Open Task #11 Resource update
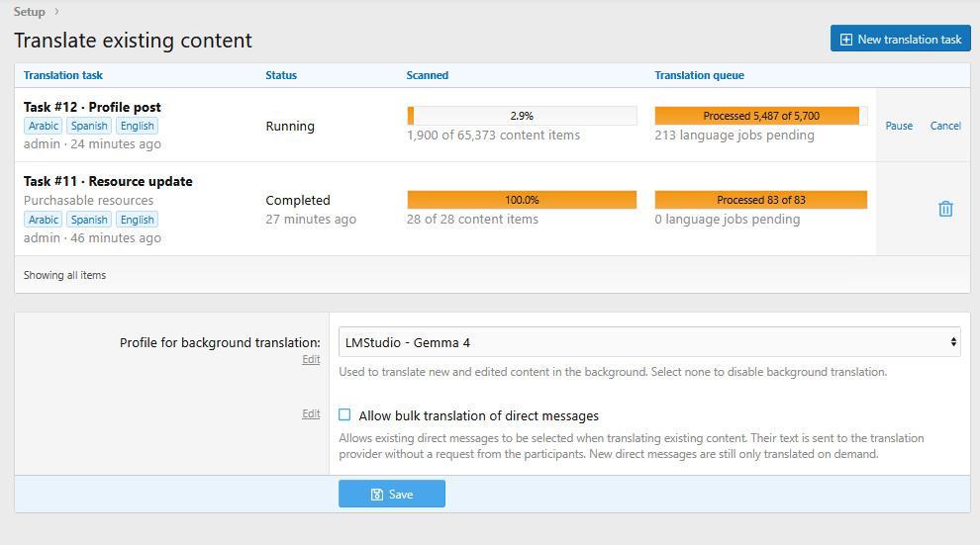Viewport: 980px width, 545px height. point(108,181)
